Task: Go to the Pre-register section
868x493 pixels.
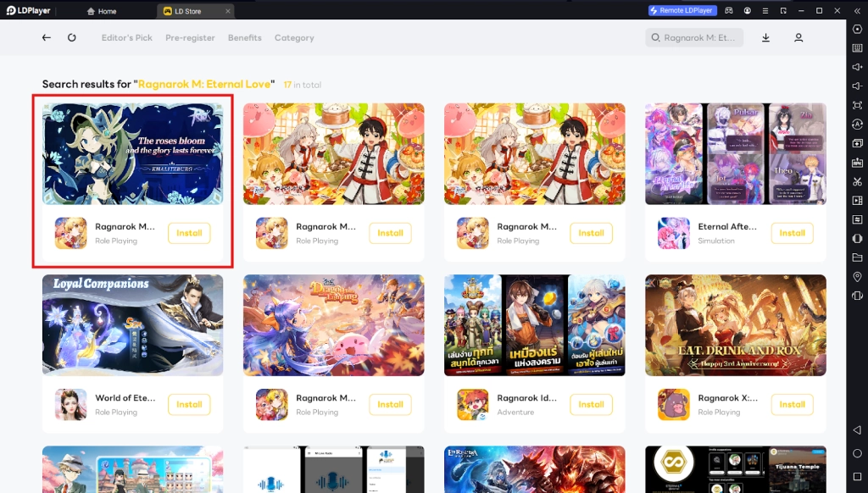Action: (190, 38)
